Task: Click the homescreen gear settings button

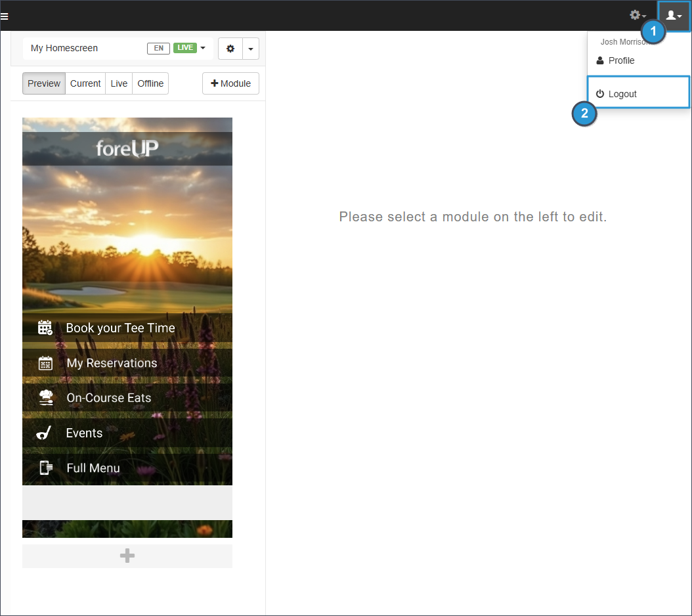Action: (230, 49)
